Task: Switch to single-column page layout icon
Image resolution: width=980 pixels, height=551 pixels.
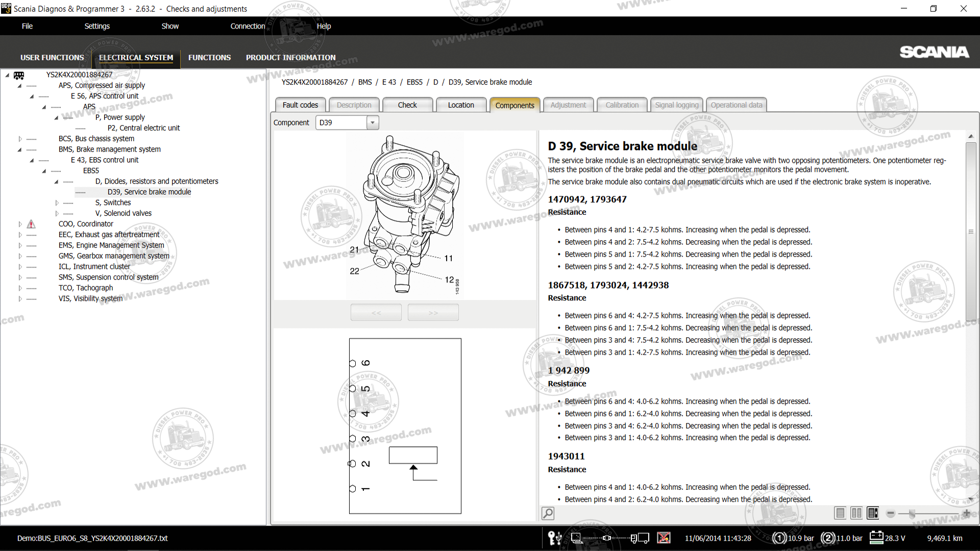Action: click(840, 513)
